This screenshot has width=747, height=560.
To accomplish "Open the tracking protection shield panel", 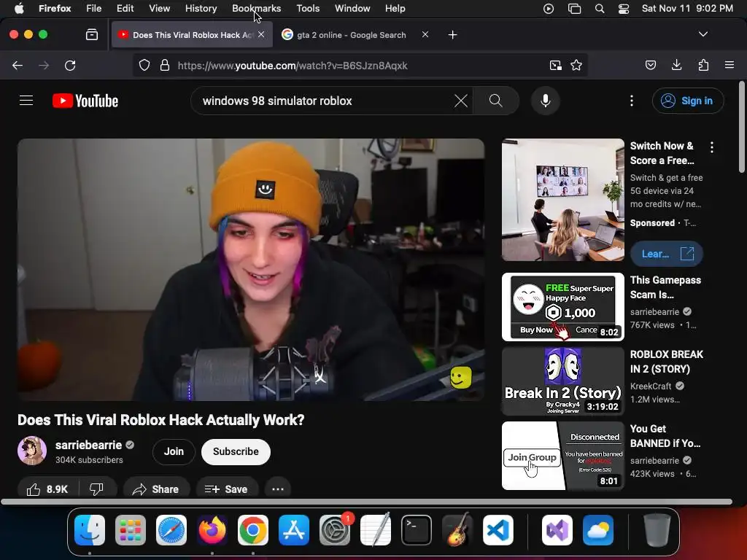I will click(x=144, y=65).
